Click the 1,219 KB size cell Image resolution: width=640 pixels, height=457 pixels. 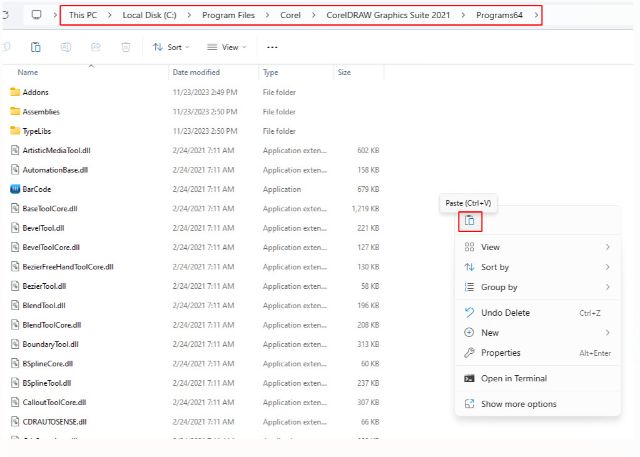point(366,209)
